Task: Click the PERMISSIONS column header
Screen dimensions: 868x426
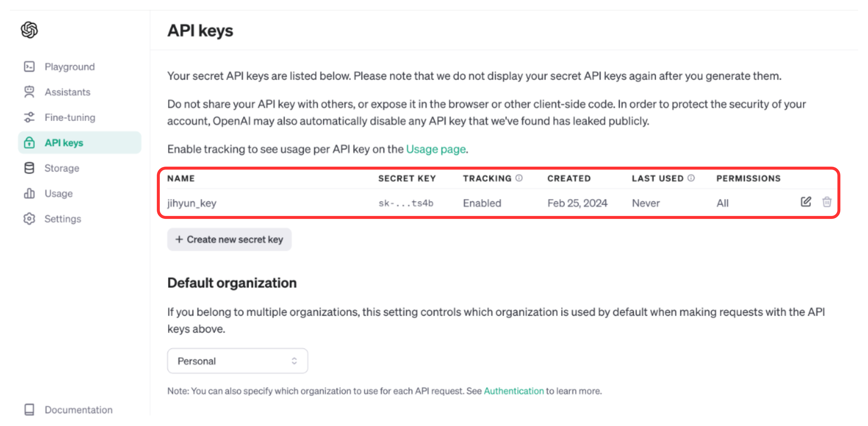Action: tap(748, 178)
